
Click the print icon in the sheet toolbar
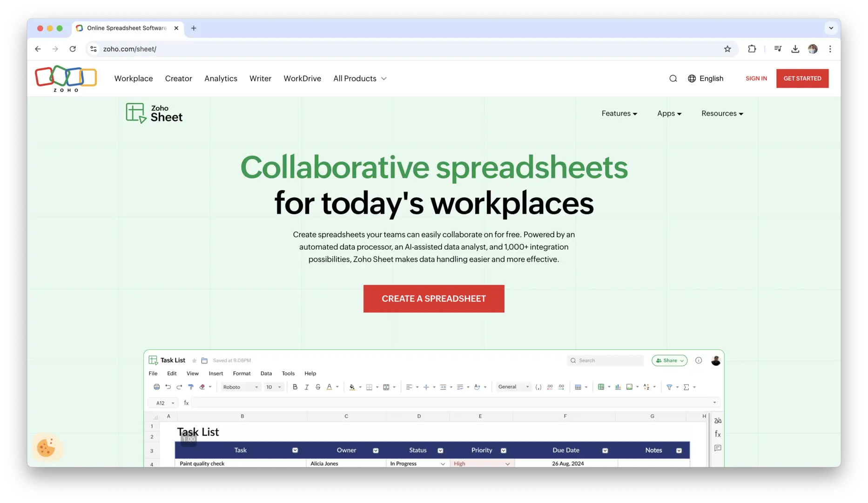tap(157, 387)
